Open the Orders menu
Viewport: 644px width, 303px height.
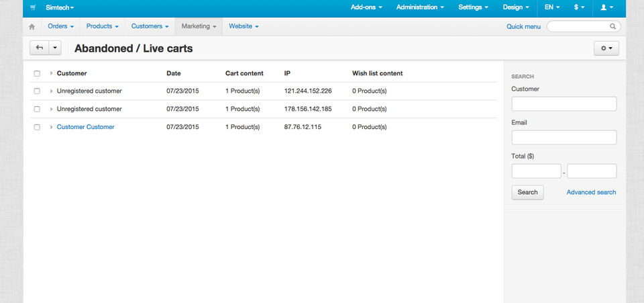61,26
